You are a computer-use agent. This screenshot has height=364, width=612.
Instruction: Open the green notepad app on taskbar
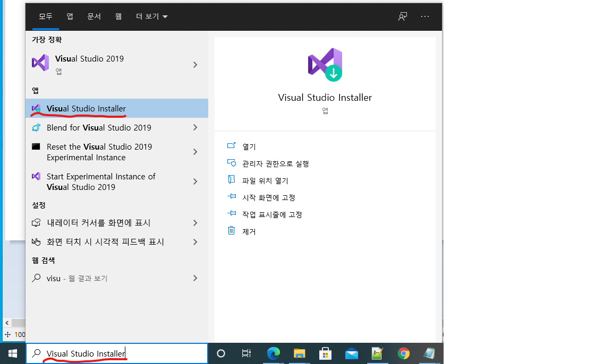pos(377,353)
